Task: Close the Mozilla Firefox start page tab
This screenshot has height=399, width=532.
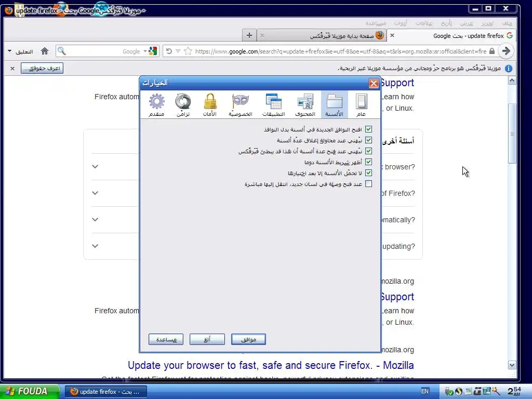Action: pyautogui.click(x=262, y=35)
